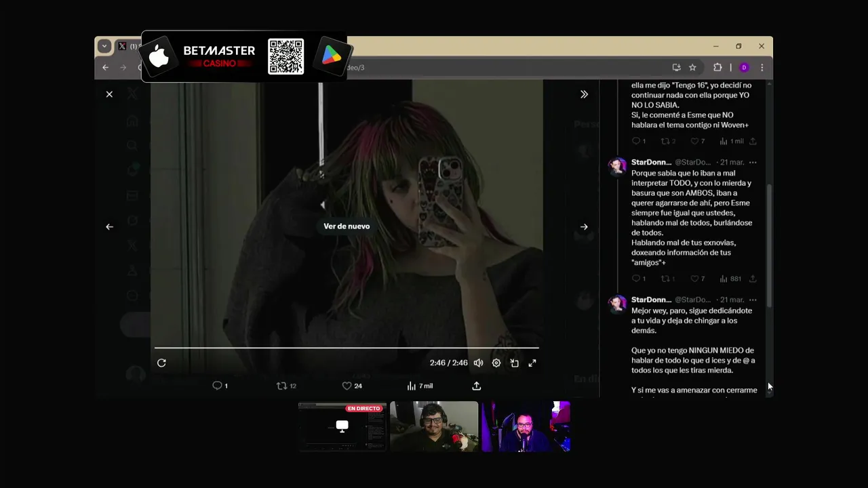
Task: Open StarDonn profile name on 'Porque sabía' reply
Action: [x=651, y=163]
